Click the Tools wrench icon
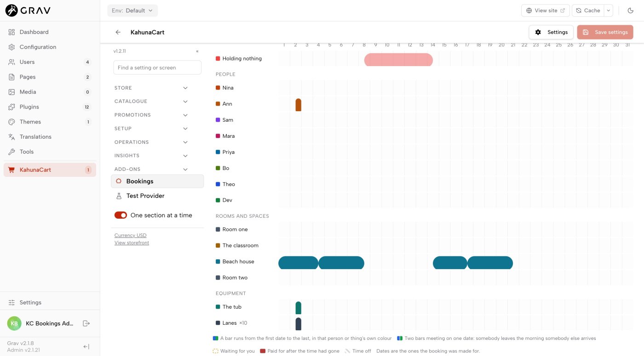The height and width of the screenshot is (356, 644). (x=11, y=152)
